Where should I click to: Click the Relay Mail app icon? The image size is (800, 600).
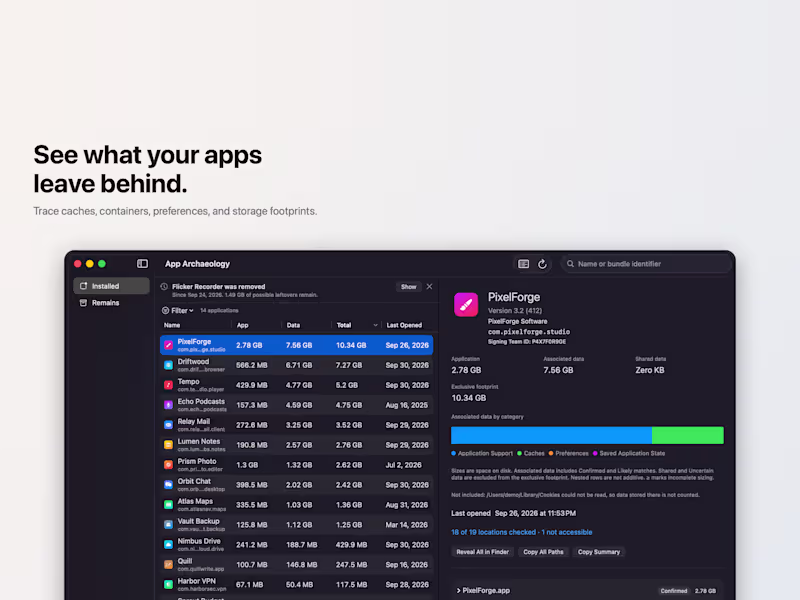(168, 425)
